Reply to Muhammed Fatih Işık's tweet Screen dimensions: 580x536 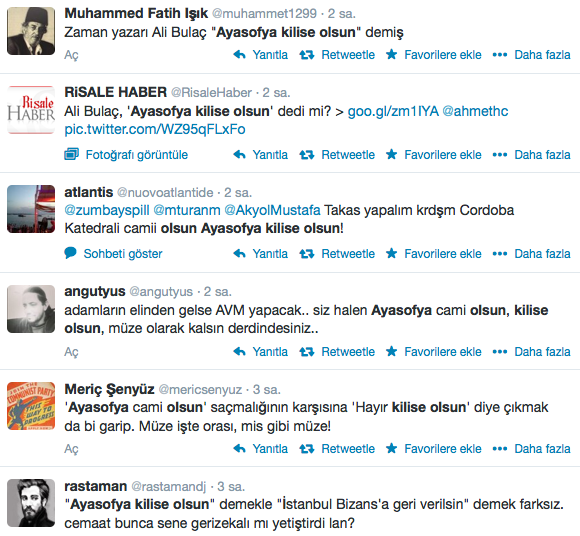point(260,55)
